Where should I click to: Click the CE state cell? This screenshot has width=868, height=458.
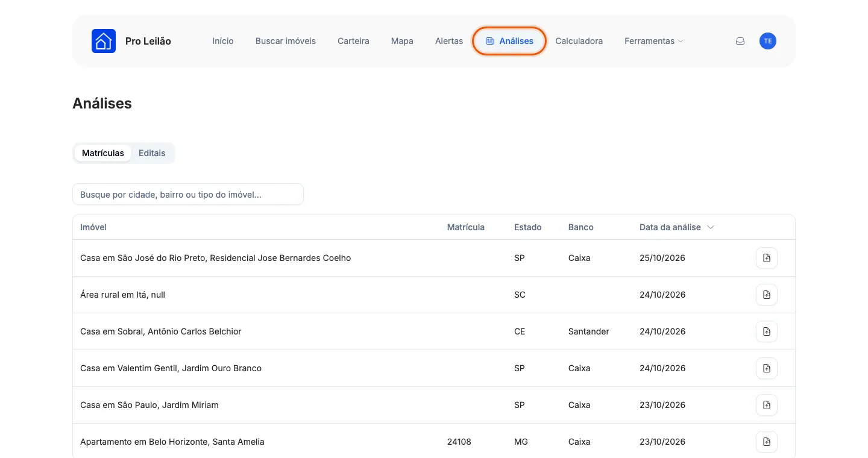pos(520,331)
